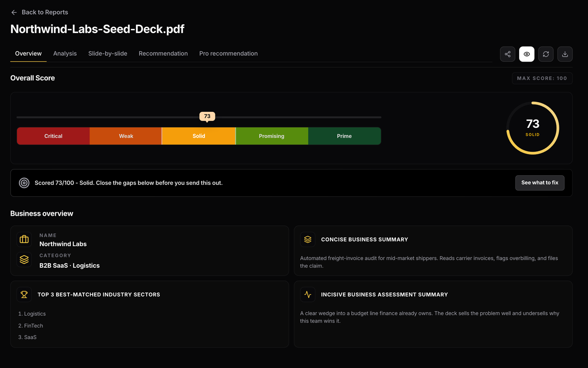This screenshot has width=588, height=368.
Task: Click the MAX SCORE: 100 badge
Action: 542,78
